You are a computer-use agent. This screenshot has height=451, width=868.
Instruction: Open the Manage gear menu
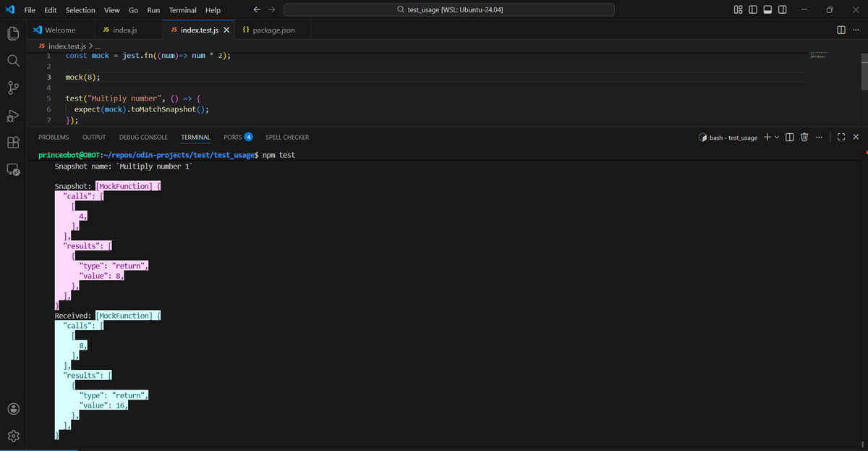(12, 437)
